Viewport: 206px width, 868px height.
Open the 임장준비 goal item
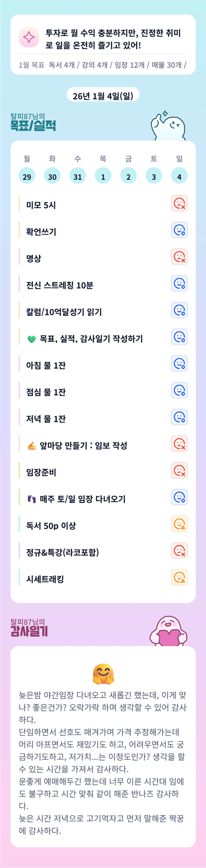[41, 472]
